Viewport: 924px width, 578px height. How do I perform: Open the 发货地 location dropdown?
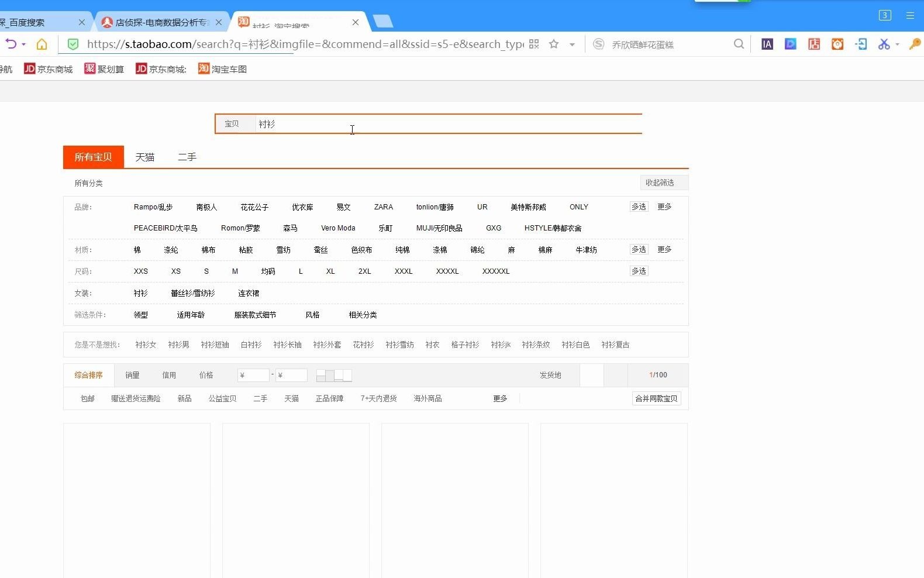[550, 375]
